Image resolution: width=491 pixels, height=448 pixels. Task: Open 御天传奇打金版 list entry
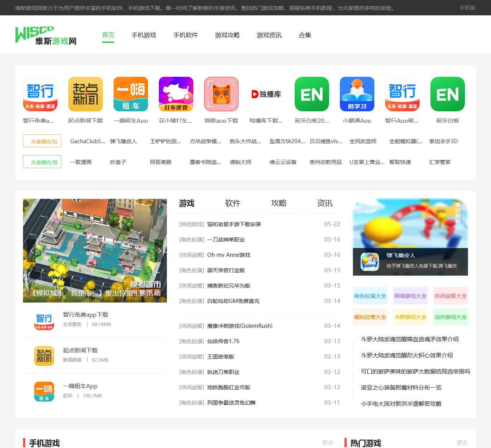tap(226, 270)
